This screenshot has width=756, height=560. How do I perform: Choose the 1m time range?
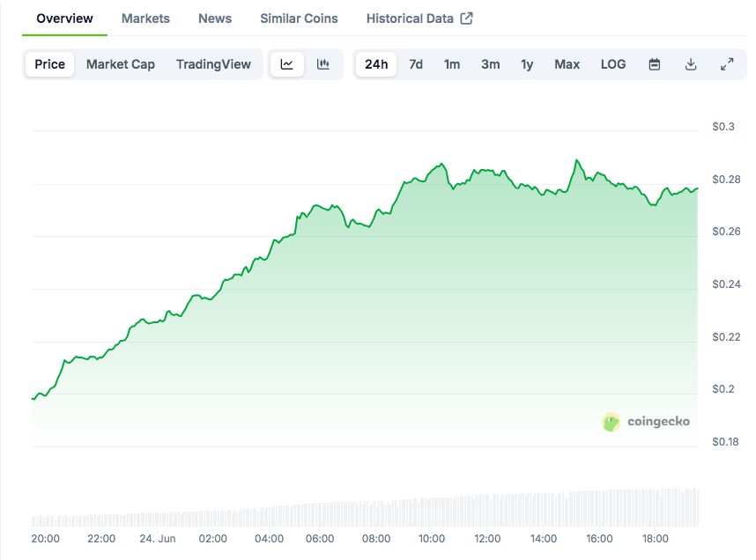coord(452,64)
